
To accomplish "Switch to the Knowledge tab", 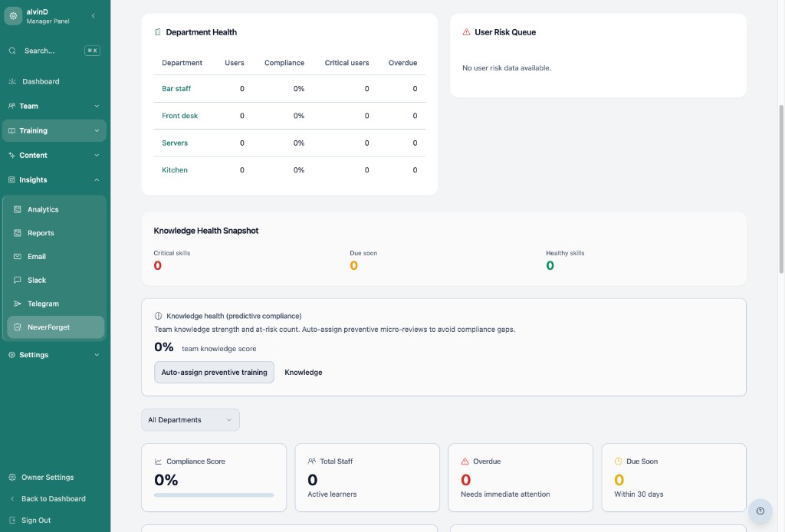I will click(x=304, y=372).
